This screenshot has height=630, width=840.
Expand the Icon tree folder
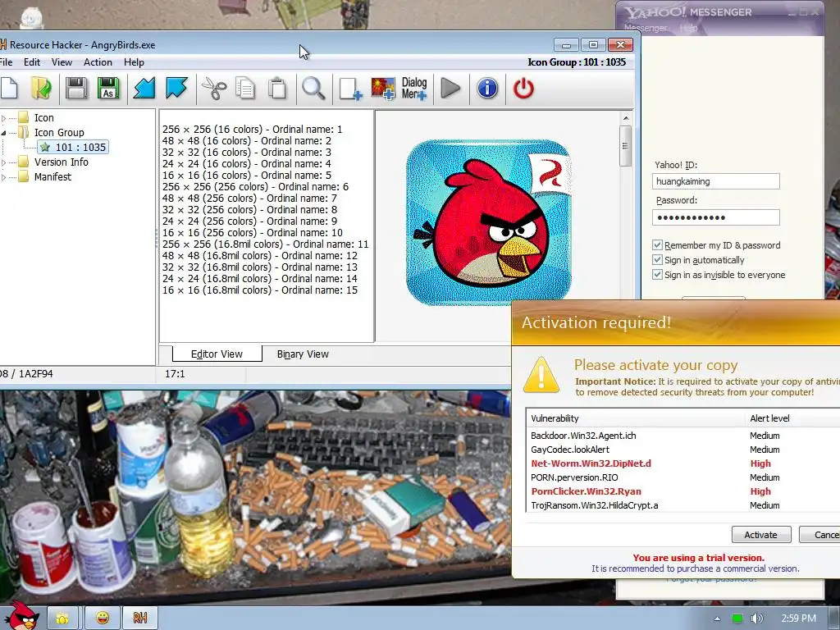click(x=4, y=118)
